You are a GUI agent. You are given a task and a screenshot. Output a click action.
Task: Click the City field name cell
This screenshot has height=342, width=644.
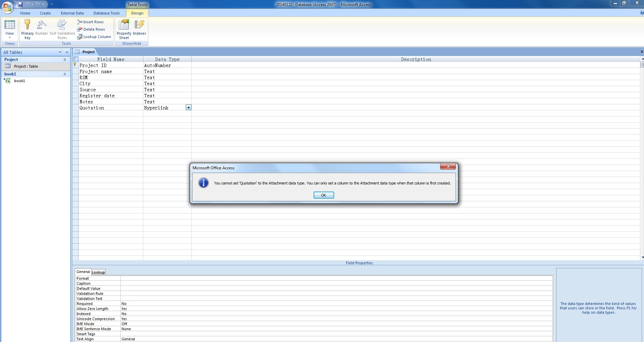coord(111,83)
